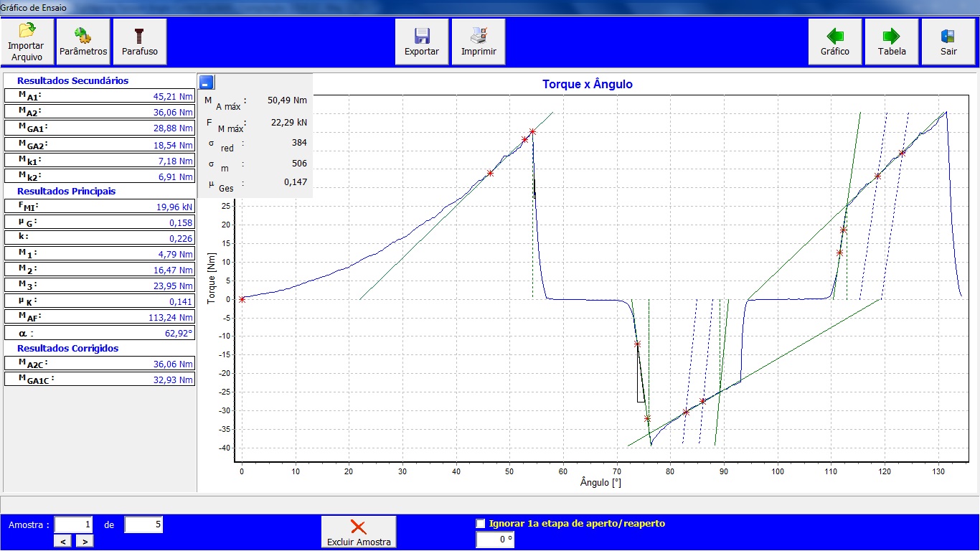Select the M2 value 16,47 Nm
Viewport: 980px width, 551px height.
[x=173, y=270]
